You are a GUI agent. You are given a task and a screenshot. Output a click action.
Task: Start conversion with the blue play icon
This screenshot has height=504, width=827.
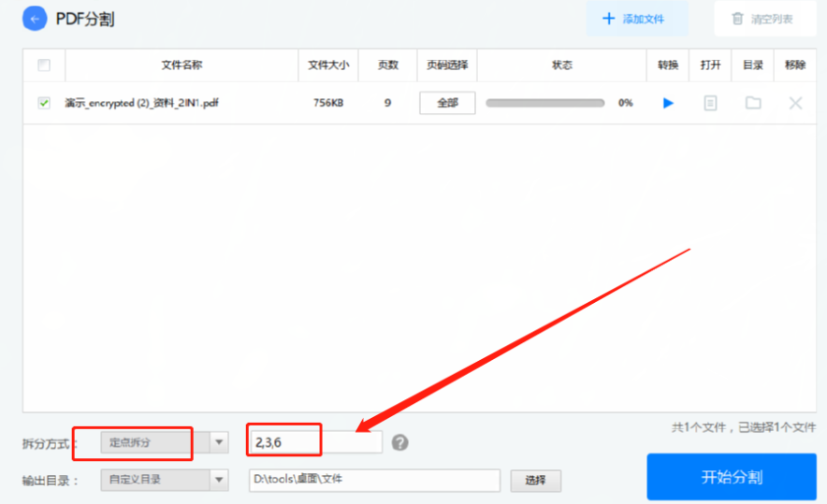coord(668,103)
